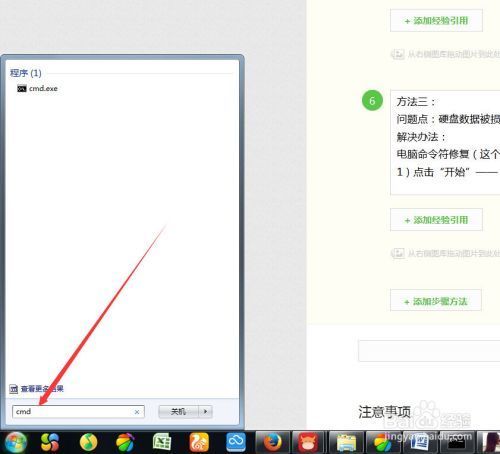500x454 pixels.
Task: Click the 关机 shutdown button
Action: 178,412
